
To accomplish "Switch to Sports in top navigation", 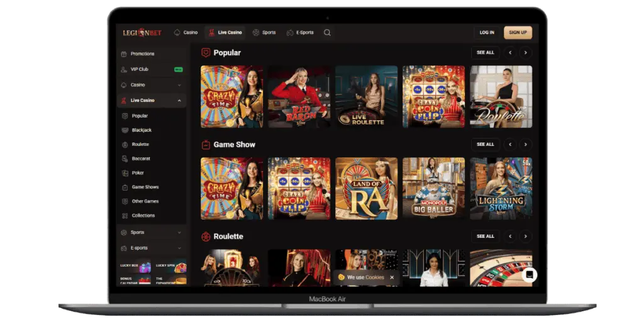I will coord(264,33).
